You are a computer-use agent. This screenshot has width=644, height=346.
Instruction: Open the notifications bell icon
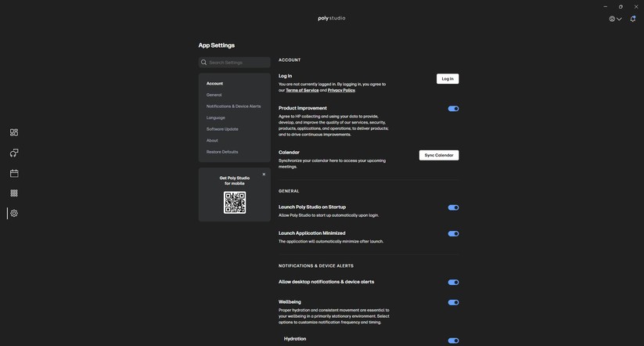pyautogui.click(x=633, y=19)
